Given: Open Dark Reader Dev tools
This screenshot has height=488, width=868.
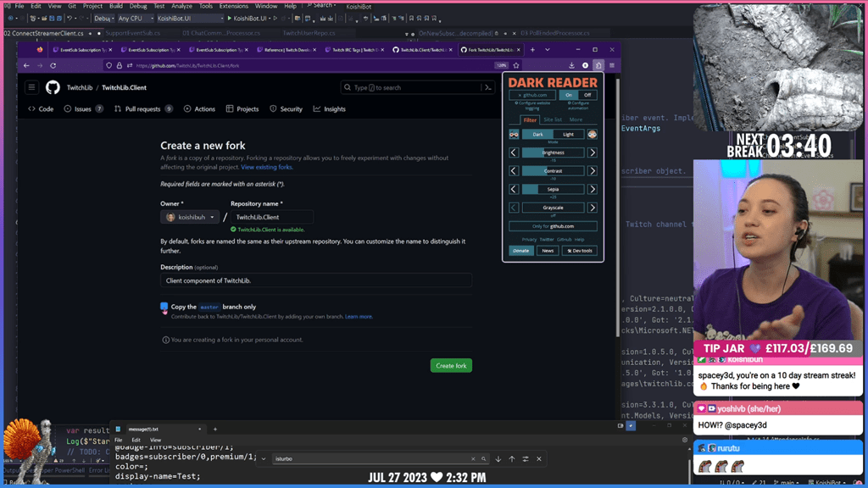Looking at the screenshot, I should click(x=580, y=251).
